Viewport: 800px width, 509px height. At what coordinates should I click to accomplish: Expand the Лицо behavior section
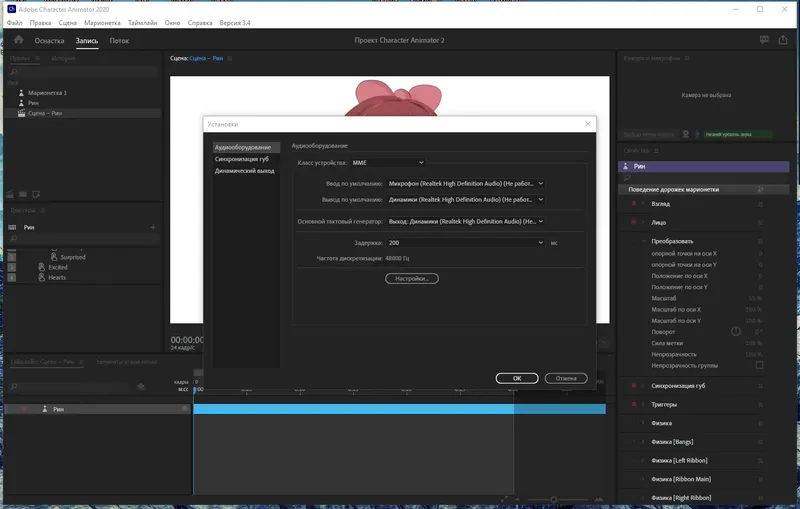pos(643,222)
